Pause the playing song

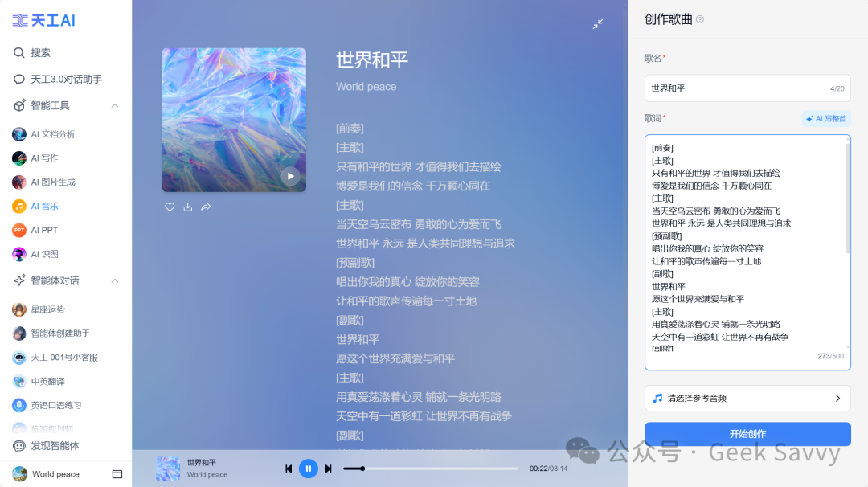tap(309, 469)
